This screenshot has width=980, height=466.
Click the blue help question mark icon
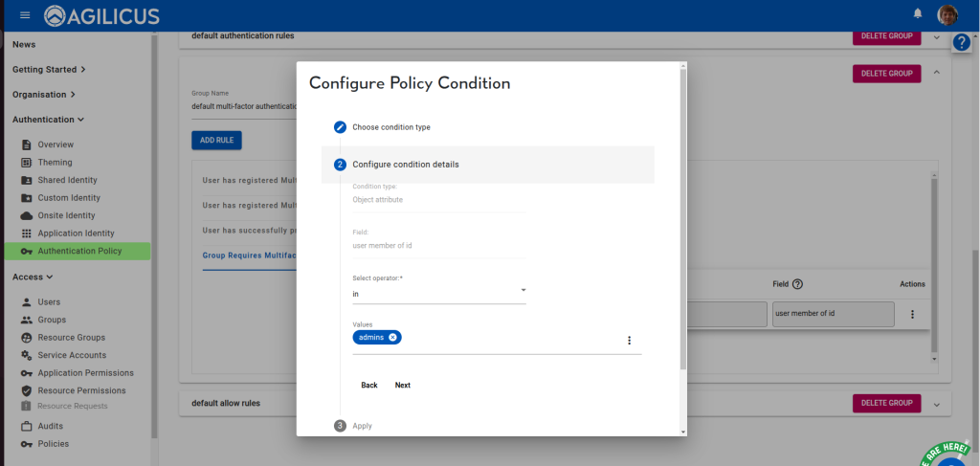[962, 42]
